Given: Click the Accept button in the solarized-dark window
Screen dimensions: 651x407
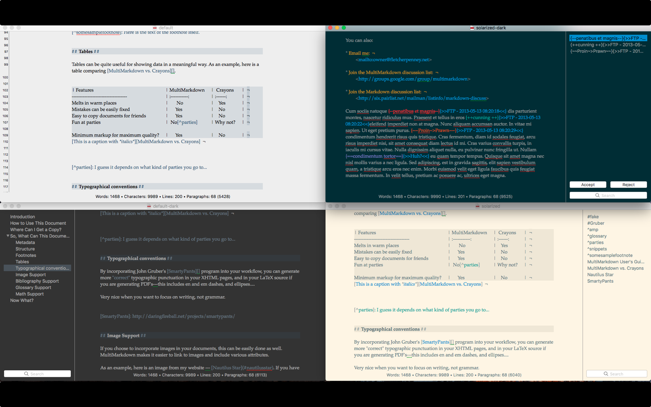Looking at the screenshot, I should point(587,185).
